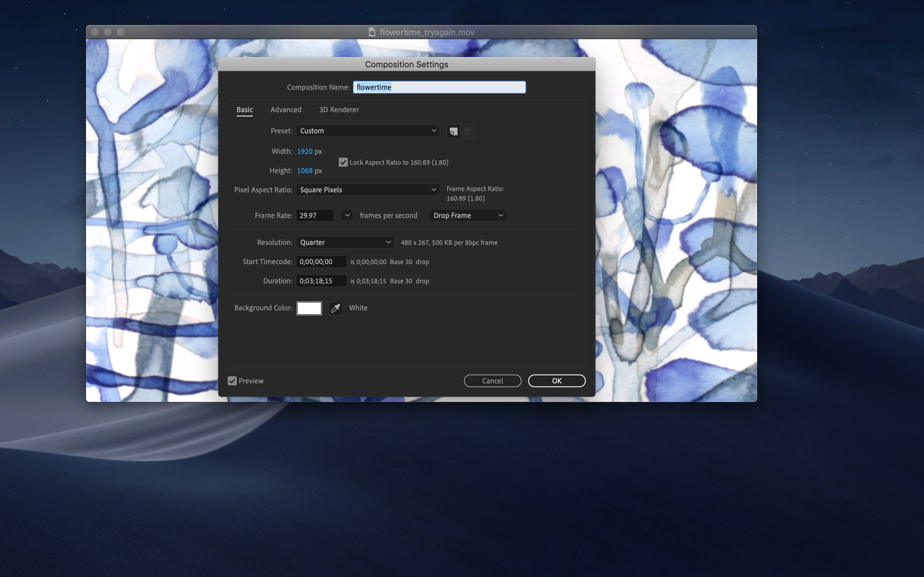The height and width of the screenshot is (577, 924).
Task: Click the flowertime_tryagain.mov file icon
Action: tap(372, 32)
